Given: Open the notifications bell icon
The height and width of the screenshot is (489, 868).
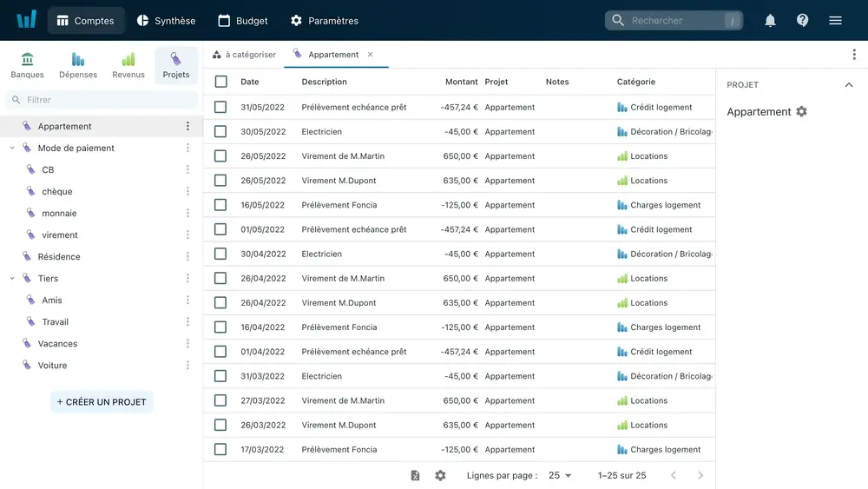Looking at the screenshot, I should click(x=770, y=21).
